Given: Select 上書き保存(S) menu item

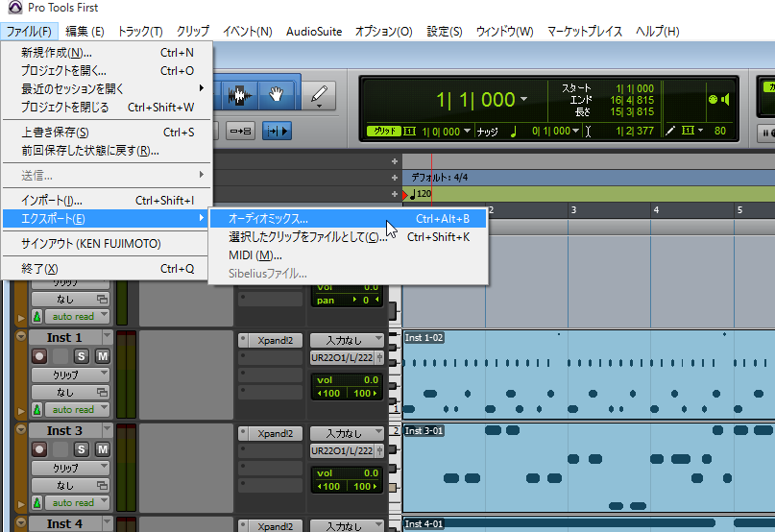Looking at the screenshot, I should 105,132.
